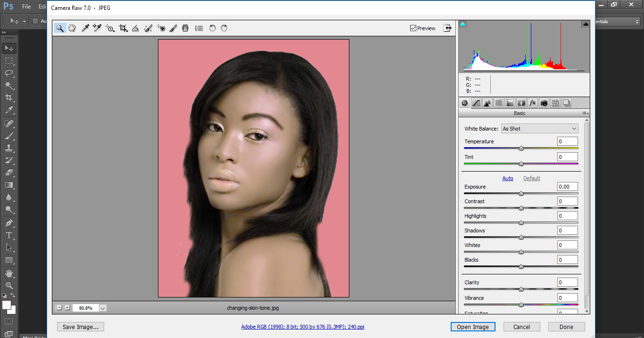Open the Presets panel tab
Viewport: 644px width, 338px height.
[x=555, y=103]
